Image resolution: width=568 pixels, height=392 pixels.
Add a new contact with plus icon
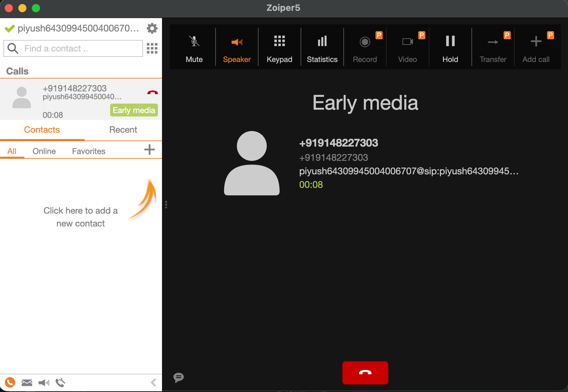coord(149,150)
